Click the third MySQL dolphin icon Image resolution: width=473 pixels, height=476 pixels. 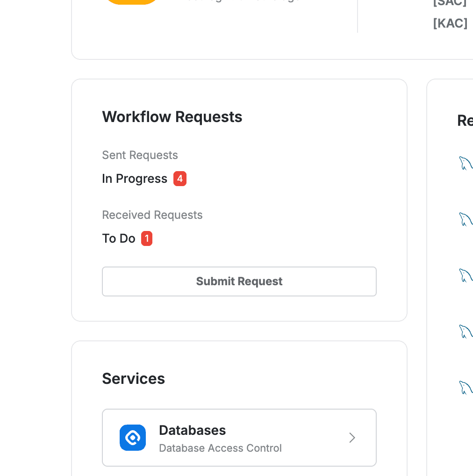coord(466,276)
